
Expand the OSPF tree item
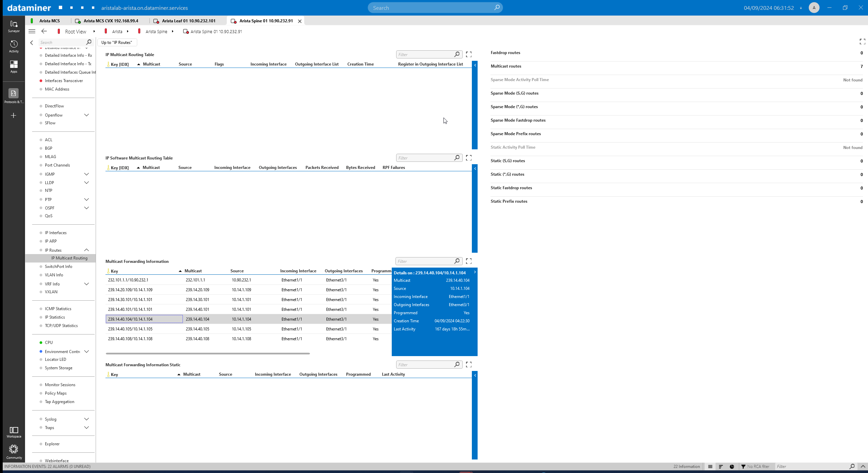[87, 208]
